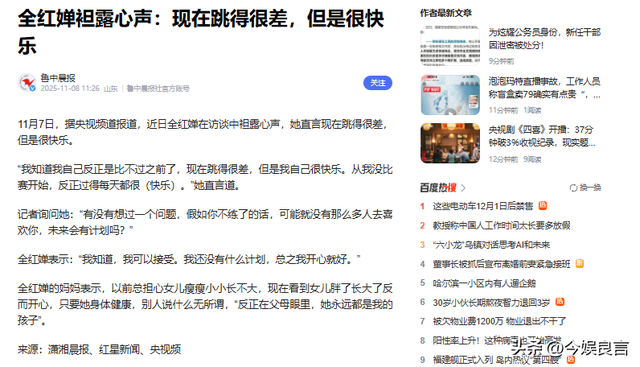Open article 央视剧《四喜》开播 title
The image size is (640, 367).
542,136
